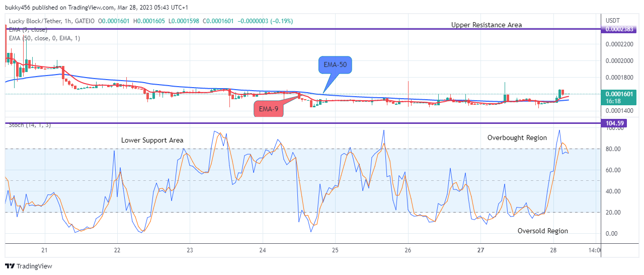Image resolution: width=644 pixels, height=275 pixels.
Task: Click the 0.00 stochastic axis value
Action: coord(612,234)
